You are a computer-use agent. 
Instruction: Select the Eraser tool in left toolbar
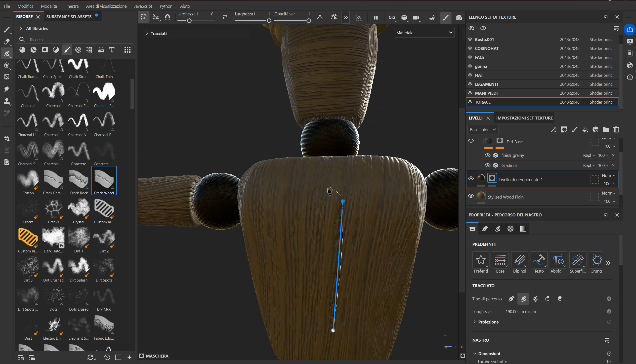click(x=7, y=41)
